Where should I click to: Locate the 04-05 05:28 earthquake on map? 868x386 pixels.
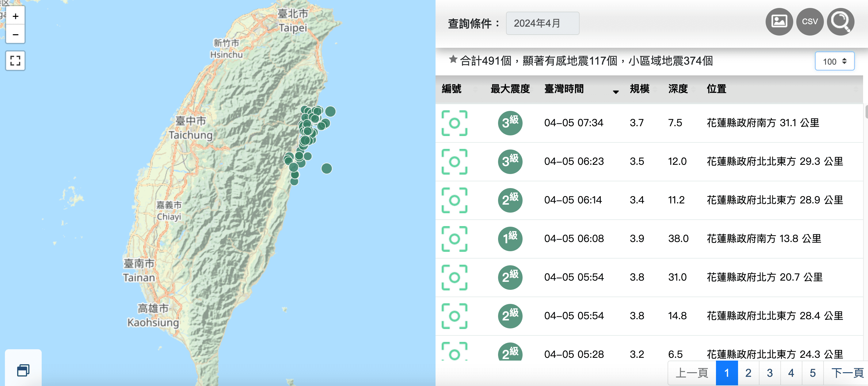click(x=454, y=351)
